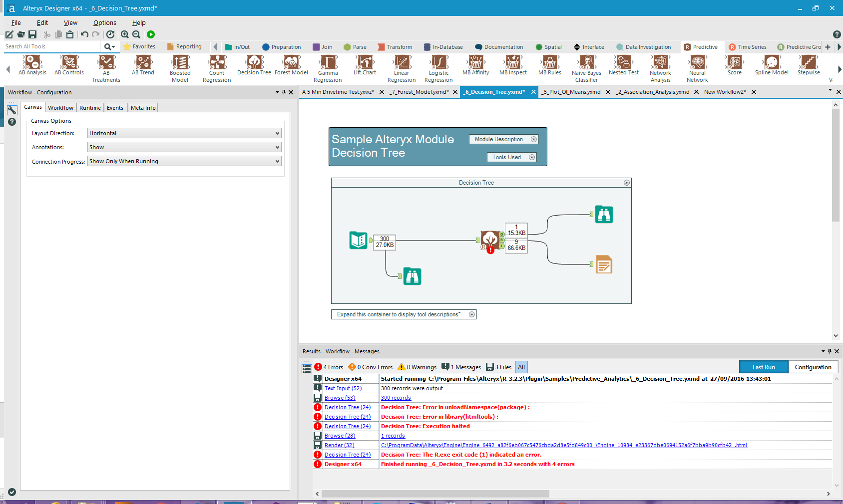The image size is (843, 504).
Task: Select the Stepwise tool
Action: click(809, 65)
